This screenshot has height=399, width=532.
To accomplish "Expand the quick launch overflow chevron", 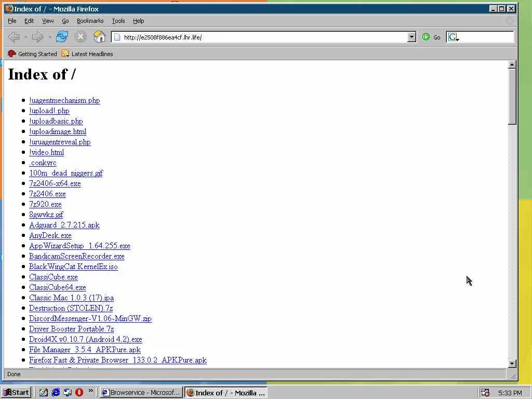I will [x=90, y=391].
